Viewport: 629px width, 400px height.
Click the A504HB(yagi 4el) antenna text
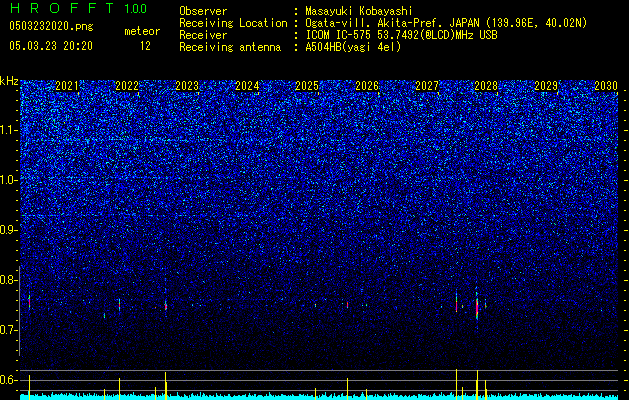(x=353, y=47)
